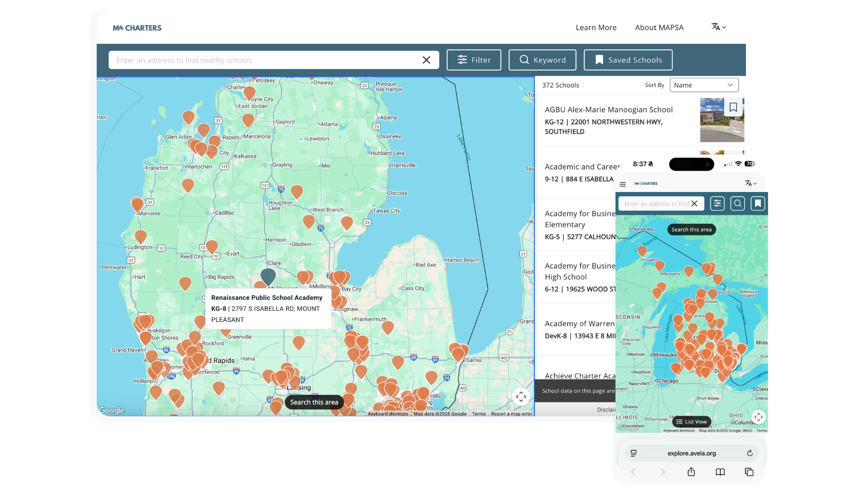
Task: Expand the desktop language selector dropdown
Action: [718, 27]
